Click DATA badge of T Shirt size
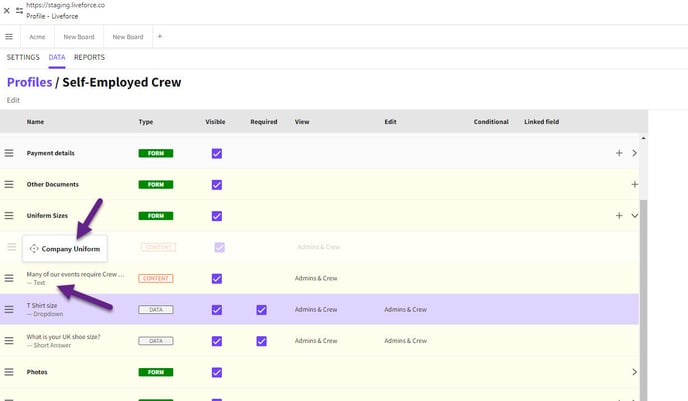 pyautogui.click(x=156, y=310)
